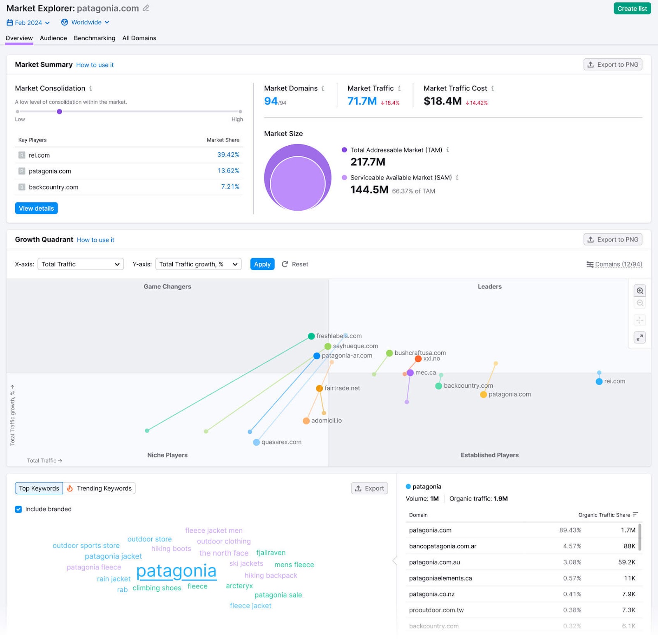Switch to the Benchmarking tab
Image resolution: width=658 pixels, height=644 pixels.
94,38
